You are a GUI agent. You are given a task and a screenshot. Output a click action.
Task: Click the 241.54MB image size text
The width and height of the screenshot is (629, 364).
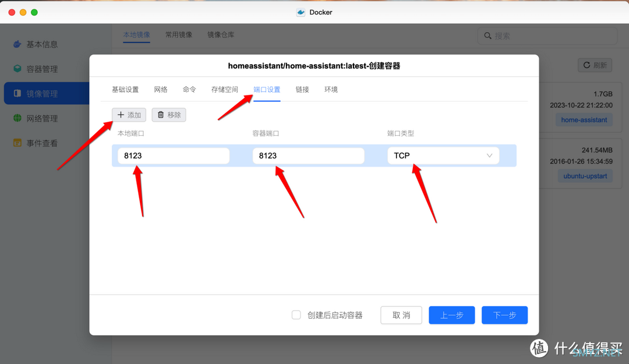tap(597, 150)
